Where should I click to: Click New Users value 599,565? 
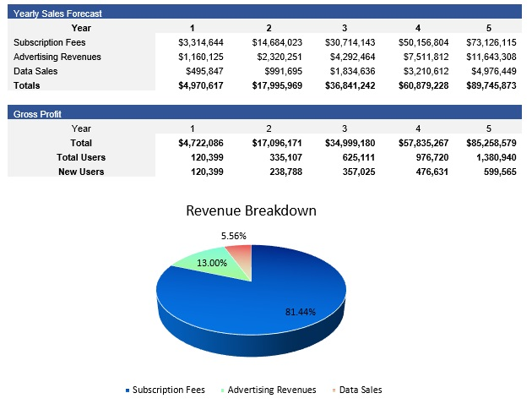pos(500,172)
